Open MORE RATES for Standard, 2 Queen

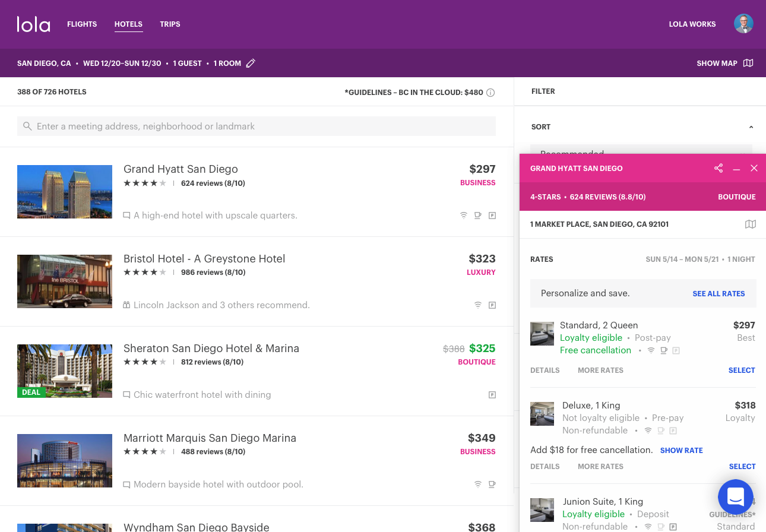600,370
